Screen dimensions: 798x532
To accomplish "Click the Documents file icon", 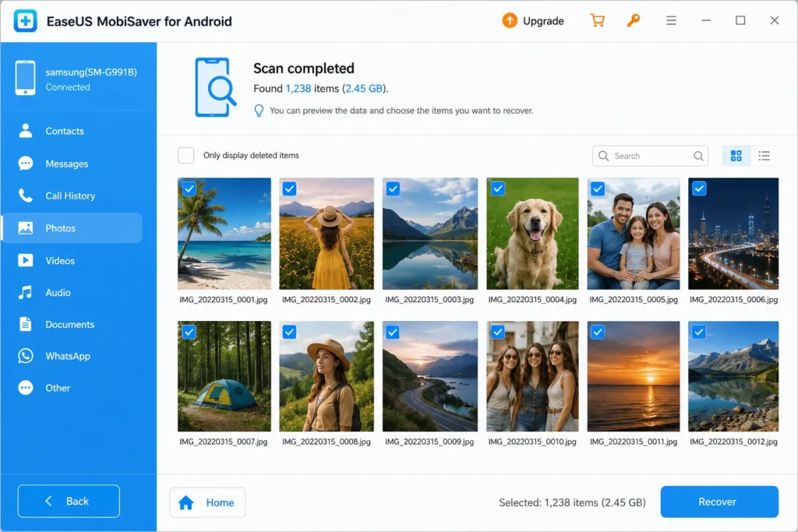I will tap(26, 324).
